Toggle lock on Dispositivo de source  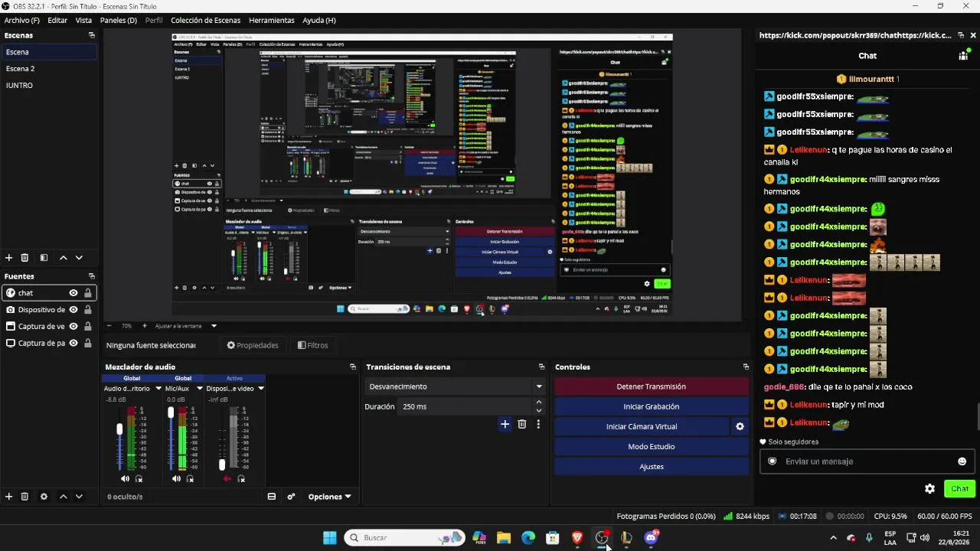[88, 310]
